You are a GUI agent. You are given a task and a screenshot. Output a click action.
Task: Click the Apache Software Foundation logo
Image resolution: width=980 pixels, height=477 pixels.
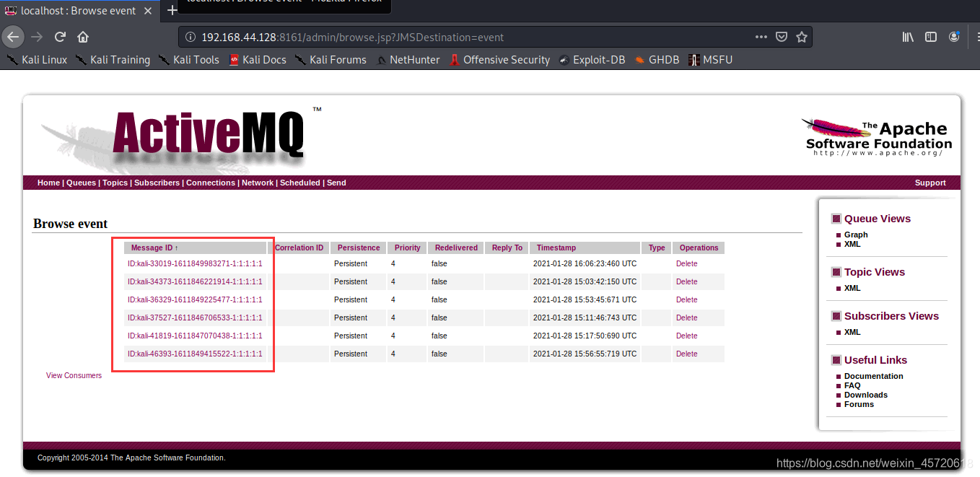pos(878,137)
